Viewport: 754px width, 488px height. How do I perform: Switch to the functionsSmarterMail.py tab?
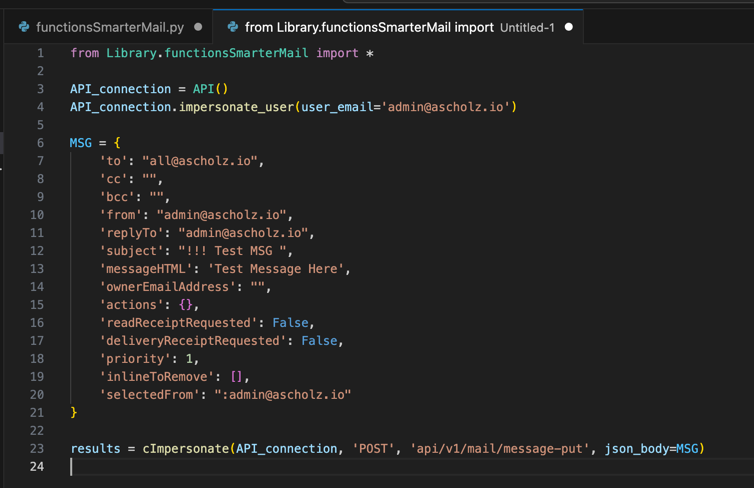109,27
